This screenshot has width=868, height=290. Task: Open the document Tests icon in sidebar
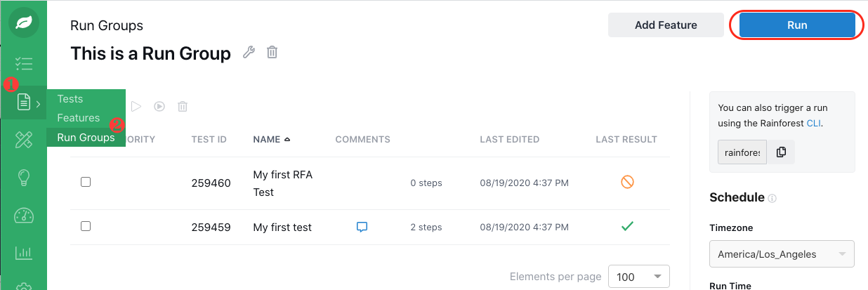(24, 103)
